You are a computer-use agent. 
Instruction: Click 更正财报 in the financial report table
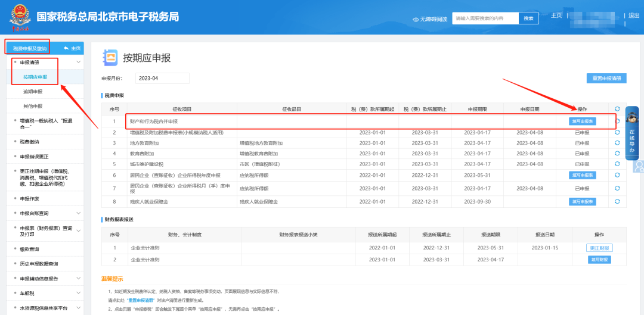coord(599,248)
